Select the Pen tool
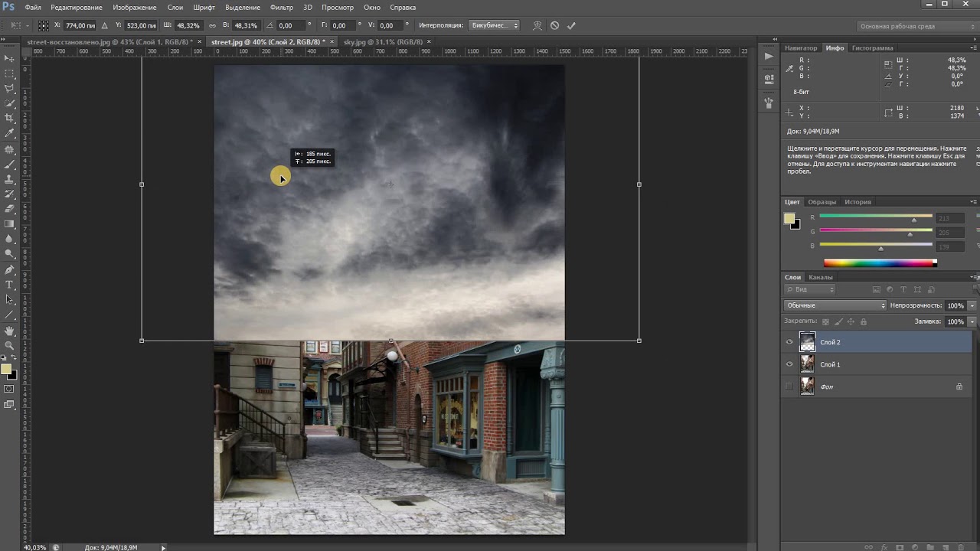 (9, 269)
